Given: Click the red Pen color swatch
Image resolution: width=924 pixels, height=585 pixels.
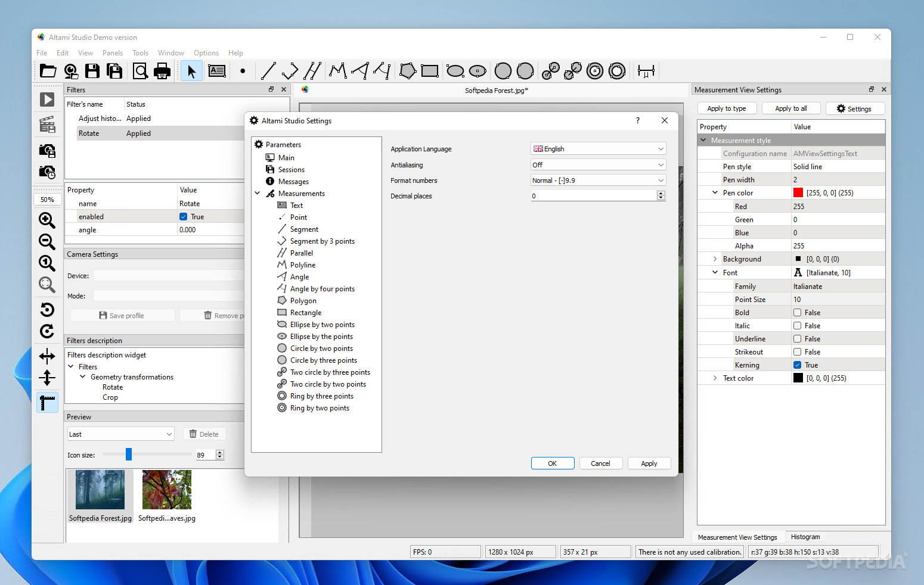Looking at the screenshot, I should point(798,192).
